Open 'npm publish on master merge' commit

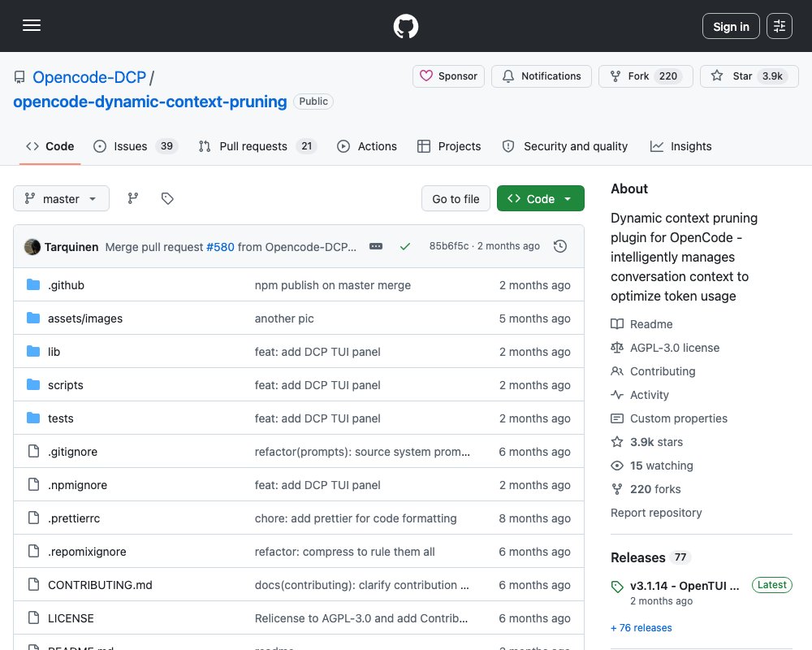(332, 285)
